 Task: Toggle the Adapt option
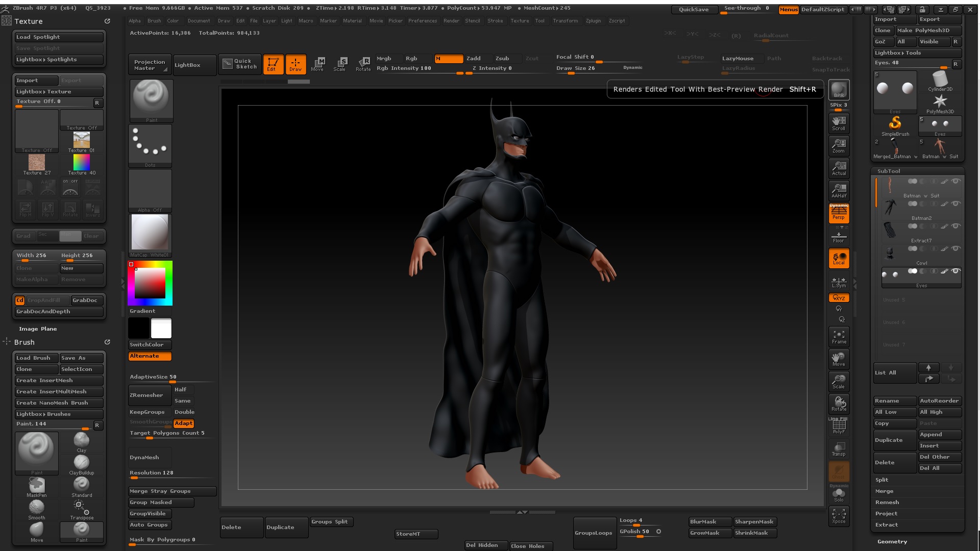point(183,423)
